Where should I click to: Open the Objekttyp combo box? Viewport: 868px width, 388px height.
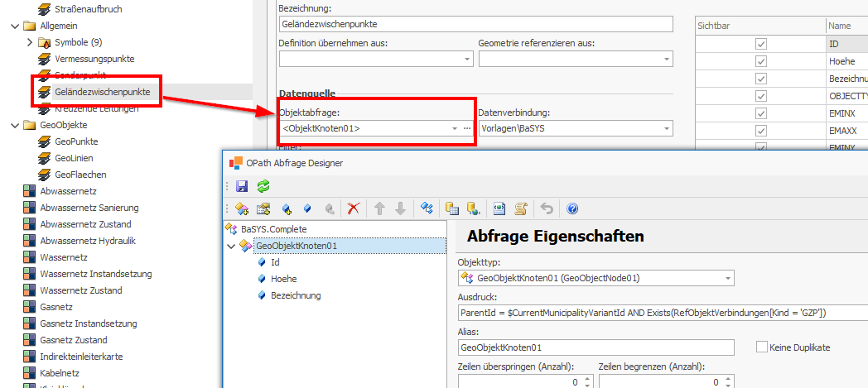click(x=727, y=279)
